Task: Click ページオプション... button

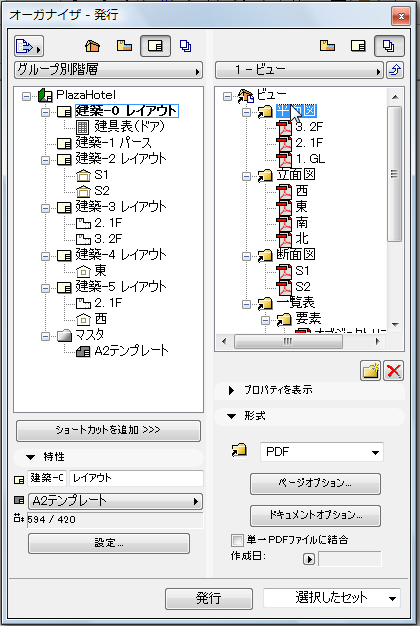Action: coord(315,483)
